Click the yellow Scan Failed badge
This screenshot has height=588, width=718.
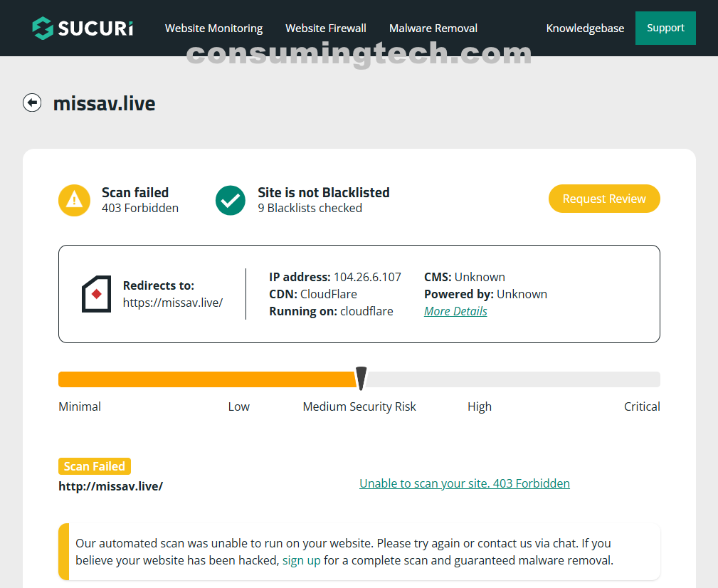[x=95, y=466]
